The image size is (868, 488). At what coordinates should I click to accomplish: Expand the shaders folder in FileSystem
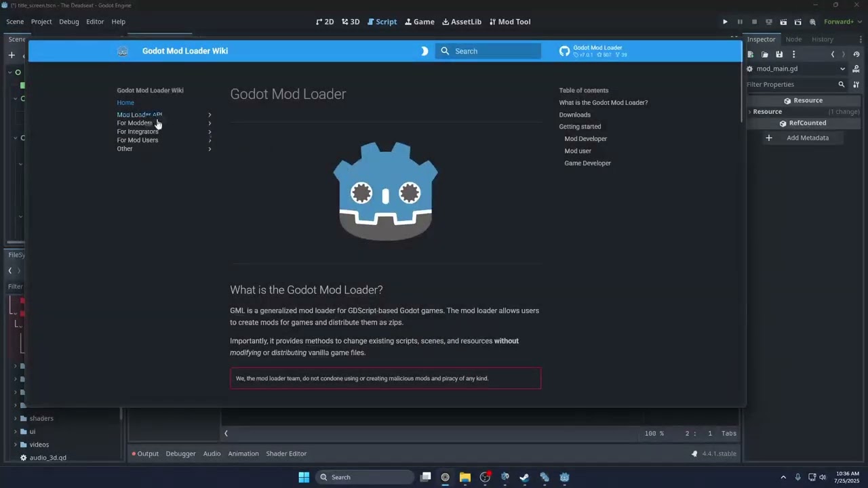point(16,418)
